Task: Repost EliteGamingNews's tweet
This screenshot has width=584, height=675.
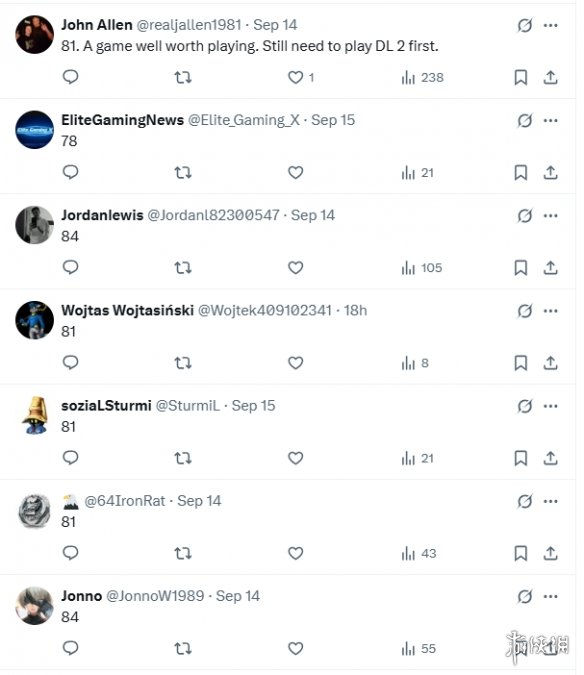Action: (x=183, y=173)
